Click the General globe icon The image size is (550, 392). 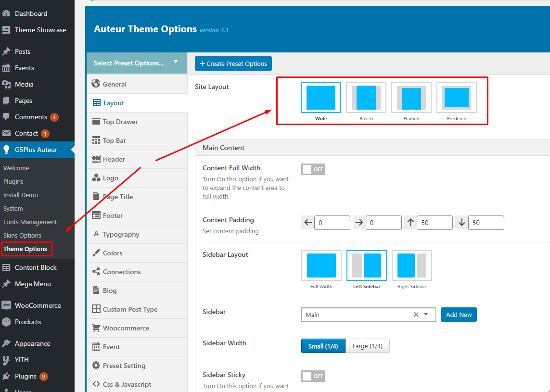96,83
